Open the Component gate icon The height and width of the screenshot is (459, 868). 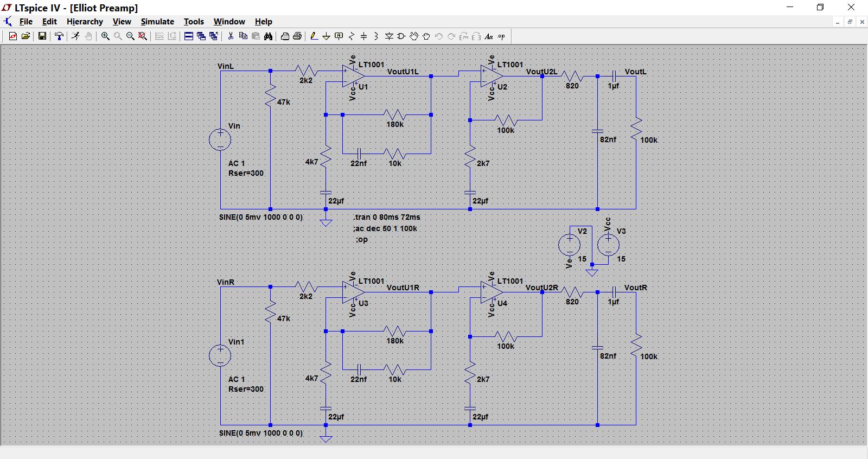[401, 36]
